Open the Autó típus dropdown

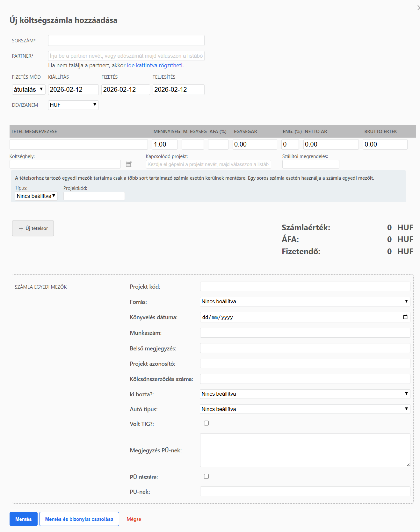[x=305, y=409]
